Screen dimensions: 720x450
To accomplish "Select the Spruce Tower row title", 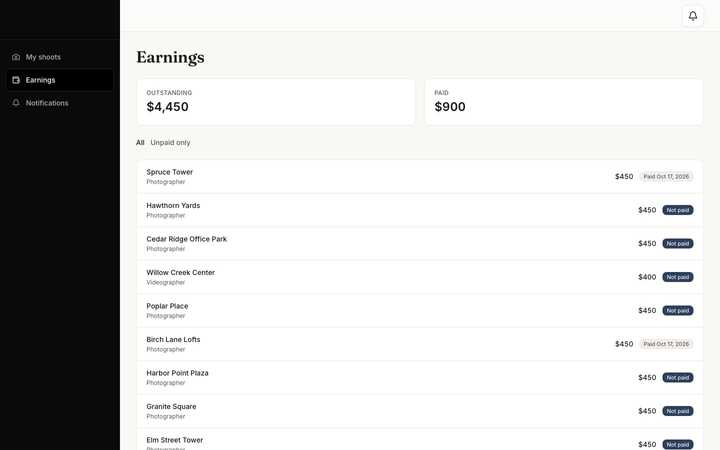I will pyautogui.click(x=169, y=172).
